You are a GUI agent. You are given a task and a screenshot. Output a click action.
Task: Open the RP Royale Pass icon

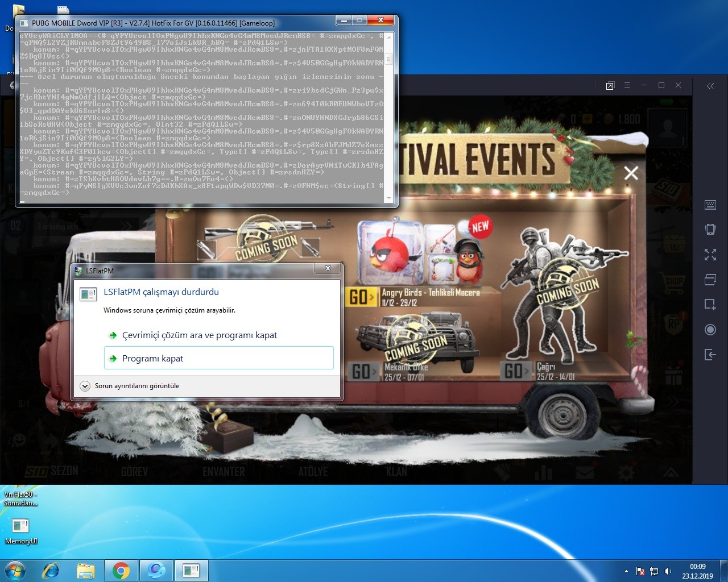674,324
